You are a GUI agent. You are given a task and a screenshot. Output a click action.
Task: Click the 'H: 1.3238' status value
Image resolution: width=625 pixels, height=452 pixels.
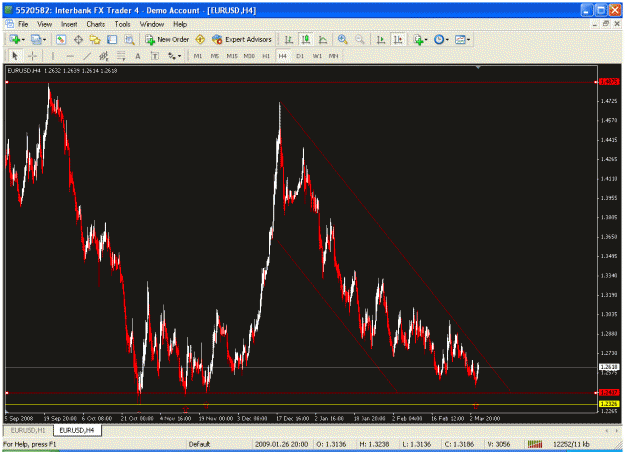pos(374,444)
